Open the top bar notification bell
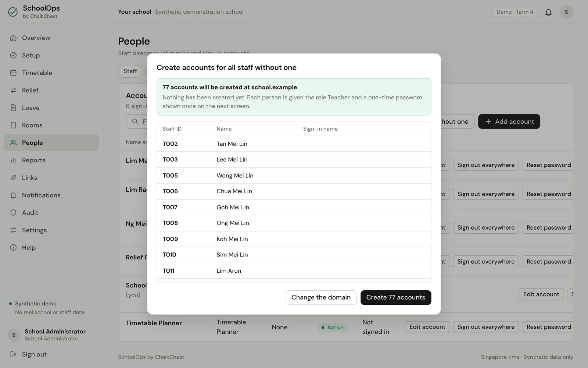This screenshot has width=588, height=368. coord(548,12)
